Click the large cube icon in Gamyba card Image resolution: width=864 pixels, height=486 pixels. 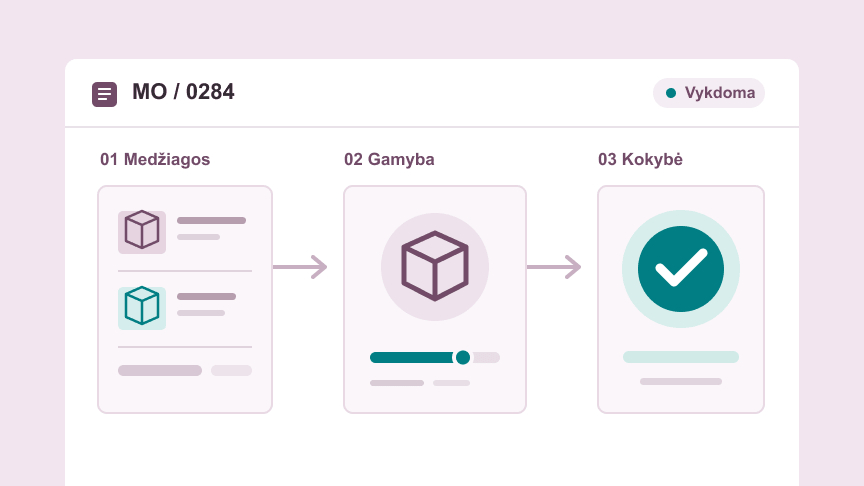click(435, 267)
